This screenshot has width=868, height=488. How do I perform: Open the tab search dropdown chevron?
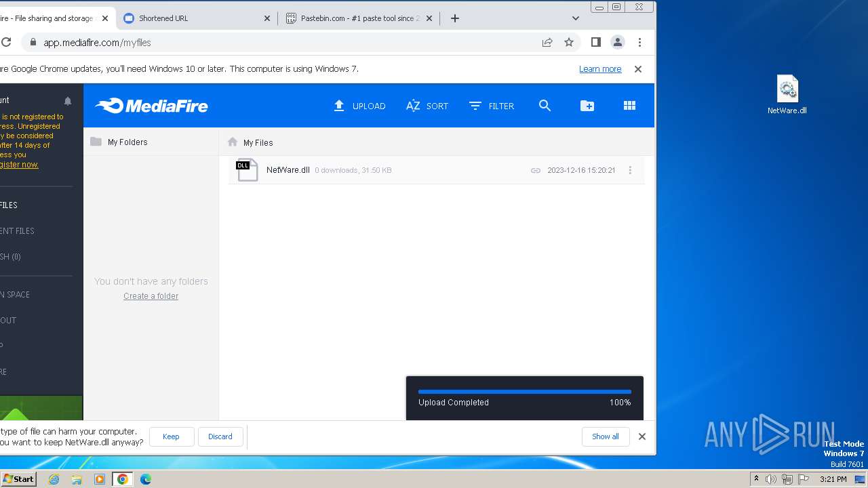point(576,18)
